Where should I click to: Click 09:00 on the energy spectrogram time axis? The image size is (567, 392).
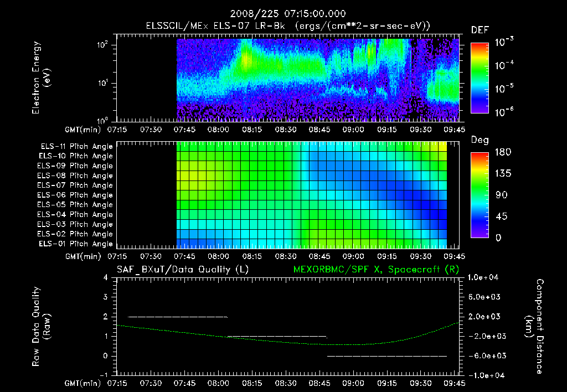pyautogui.click(x=353, y=130)
